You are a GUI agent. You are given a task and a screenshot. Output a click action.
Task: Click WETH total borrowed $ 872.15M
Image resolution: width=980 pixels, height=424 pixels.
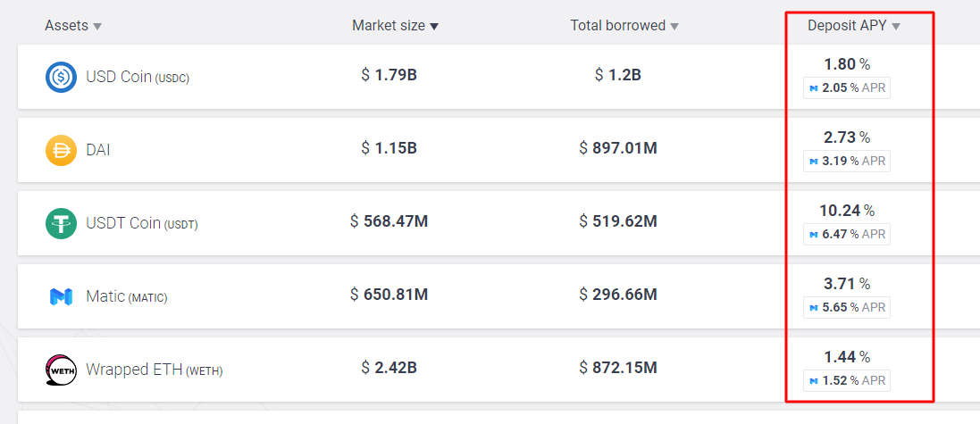[x=618, y=367]
